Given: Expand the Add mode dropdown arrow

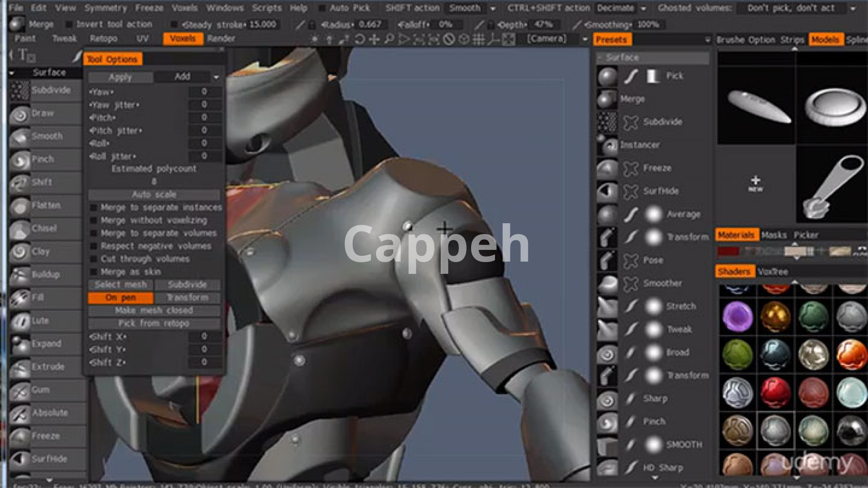Looking at the screenshot, I should 216,77.
